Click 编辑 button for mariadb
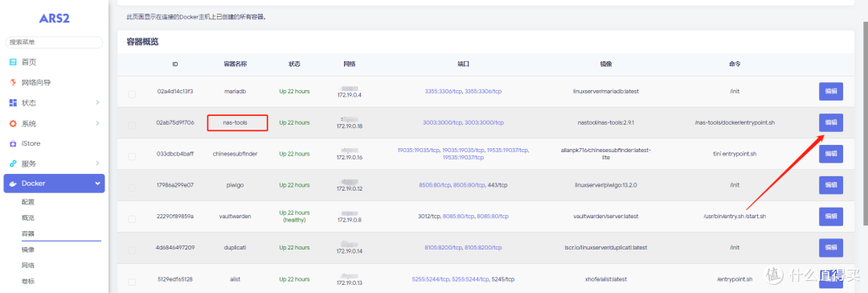Screen dimensions: 868x293 click(x=831, y=92)
